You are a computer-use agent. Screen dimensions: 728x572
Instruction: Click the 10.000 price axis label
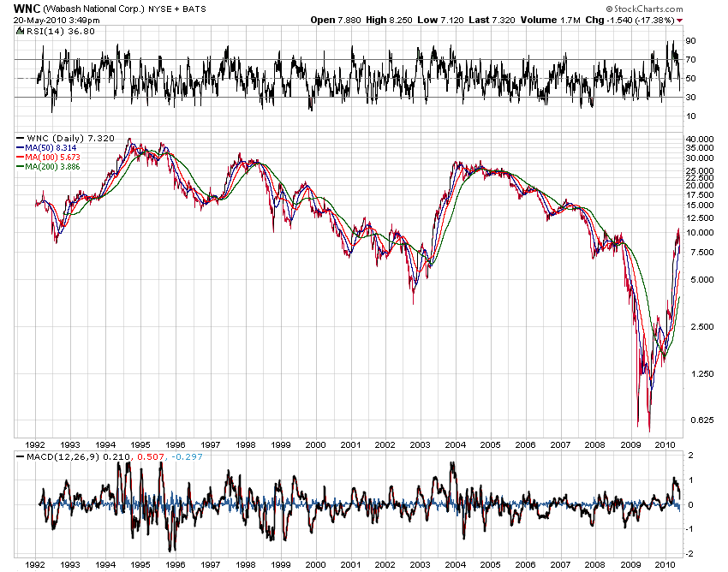tap(700, 232)
